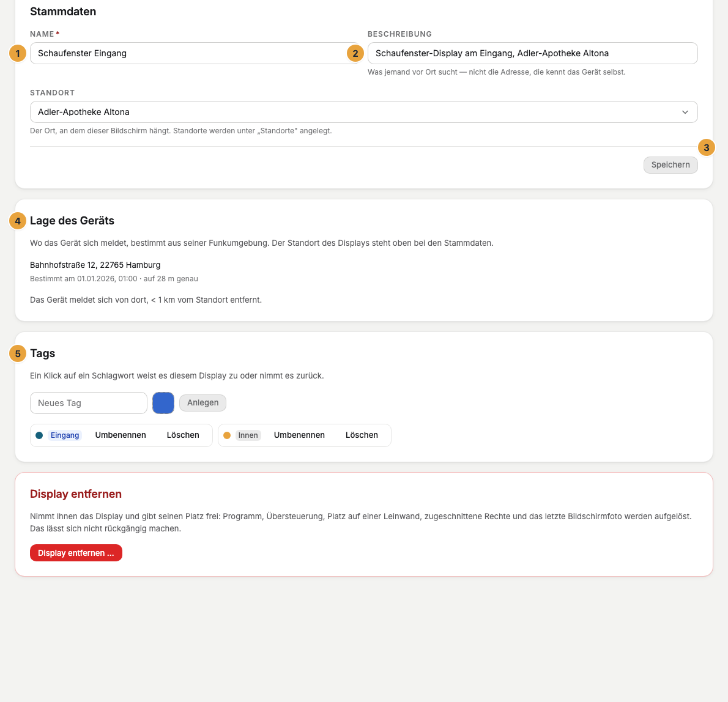Click the "Lage des Geräts" heading
The height and width of the screenshot is (702, 728).
72,220
